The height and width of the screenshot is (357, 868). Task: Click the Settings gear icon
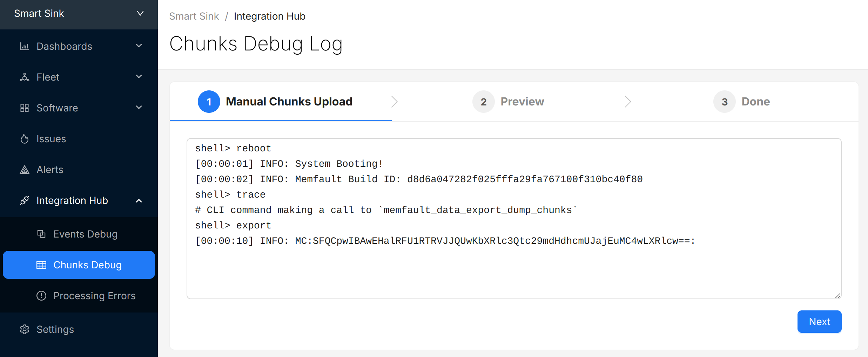[24, 329]
